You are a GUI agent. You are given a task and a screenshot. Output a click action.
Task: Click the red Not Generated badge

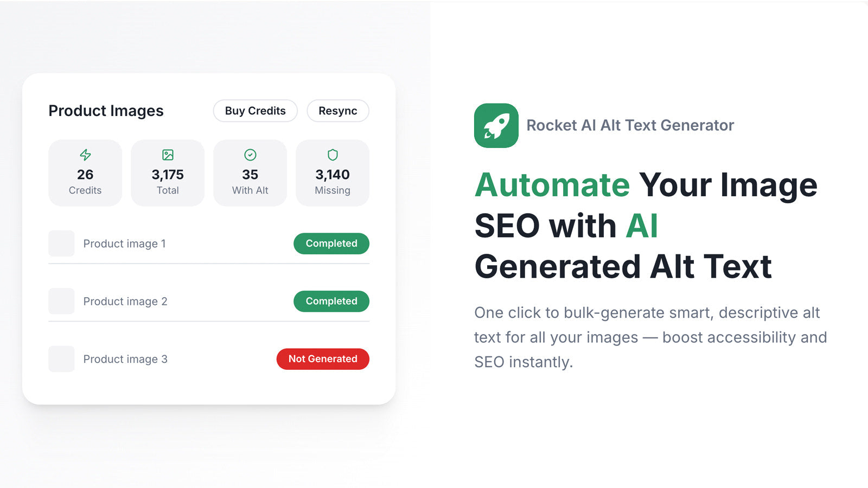323,359
